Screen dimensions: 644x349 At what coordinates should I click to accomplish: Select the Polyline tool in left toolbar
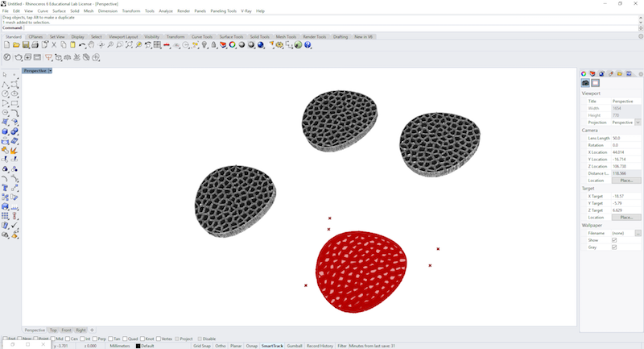[5, 85]
